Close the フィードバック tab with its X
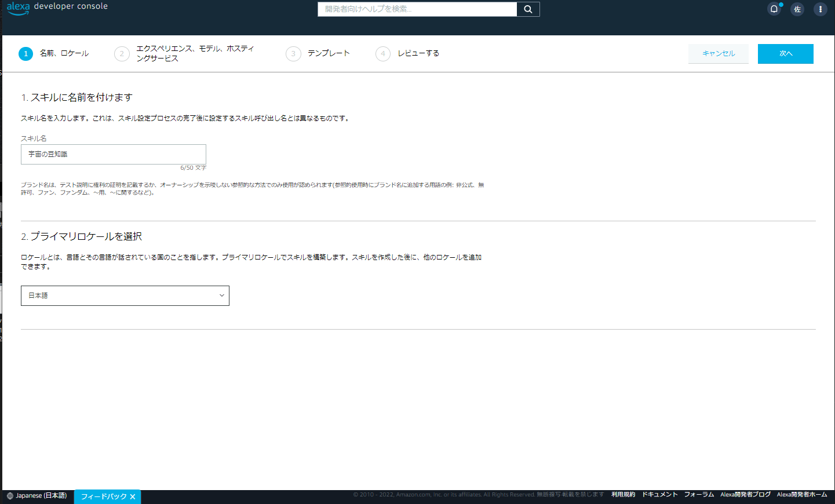This screenshot has width=835, height=504. click(132, 496)
